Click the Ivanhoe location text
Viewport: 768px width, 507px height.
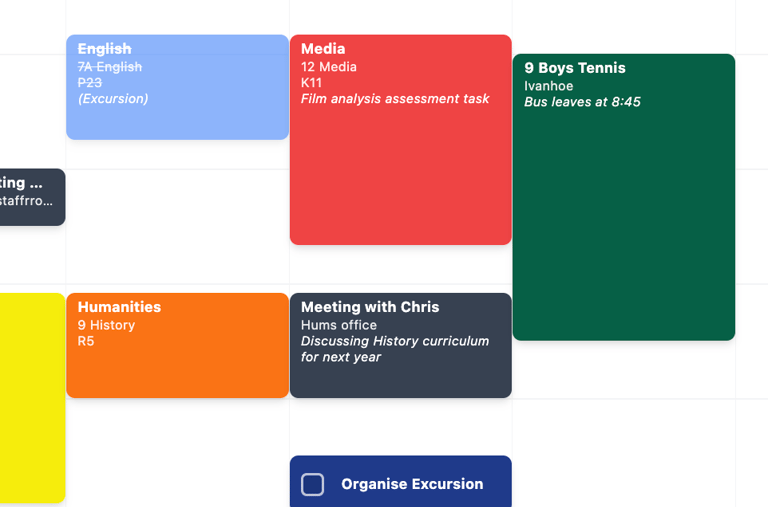[548, 86]
